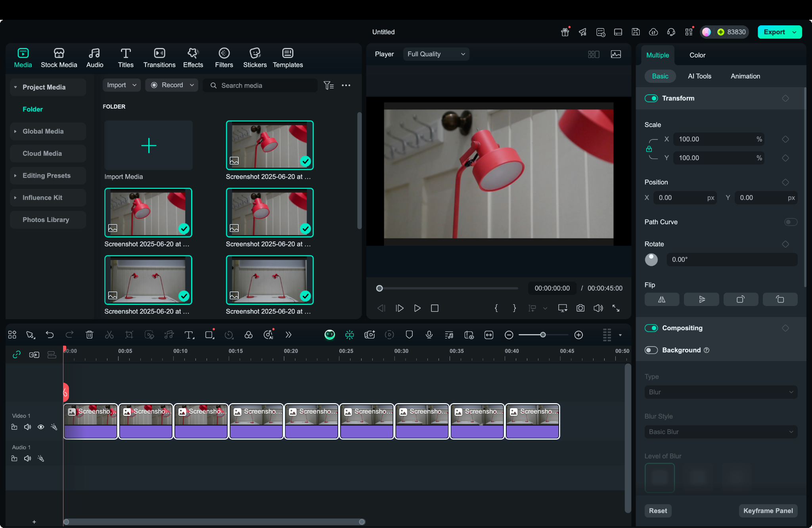
Task: Click the rotate clockwise button
Action: 741,299
